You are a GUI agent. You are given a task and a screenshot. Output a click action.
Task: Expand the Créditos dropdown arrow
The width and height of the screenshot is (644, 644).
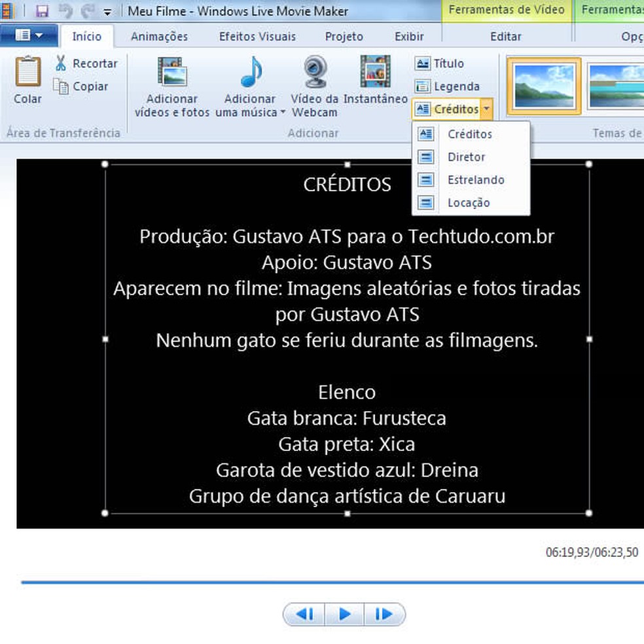tap(487, 109)
